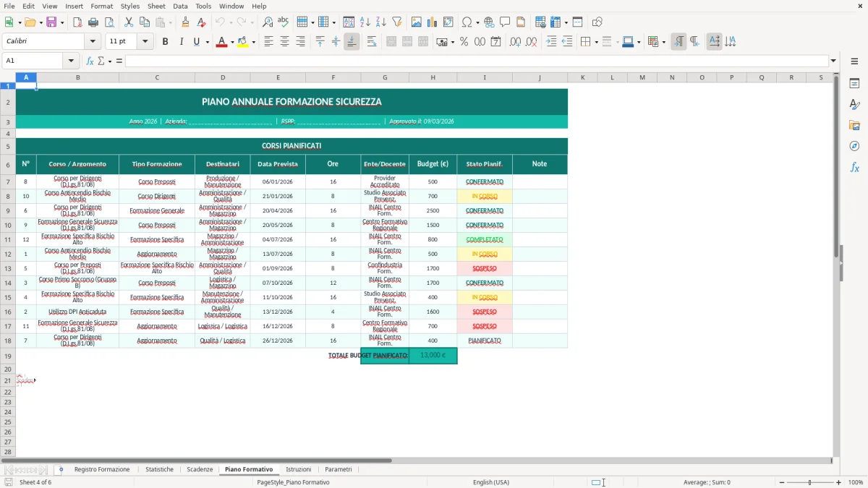Screen dimensions: 868x488
Task: Remove a decimal place icon
Action: [x=531, y=42]
